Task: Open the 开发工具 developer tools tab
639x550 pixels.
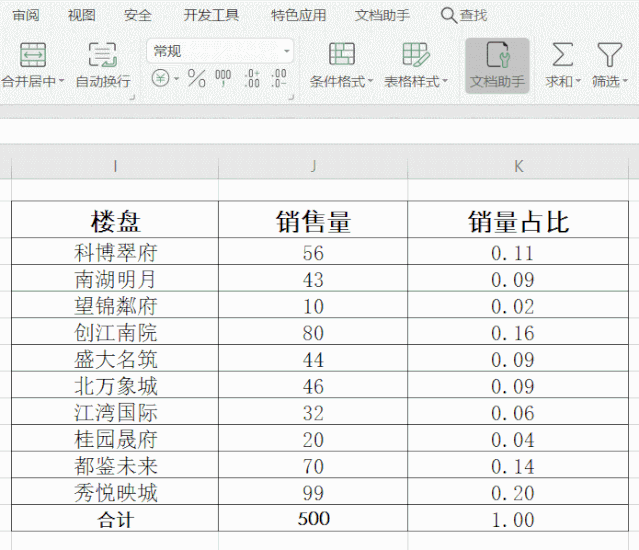Action: click(x=211, y=15)
